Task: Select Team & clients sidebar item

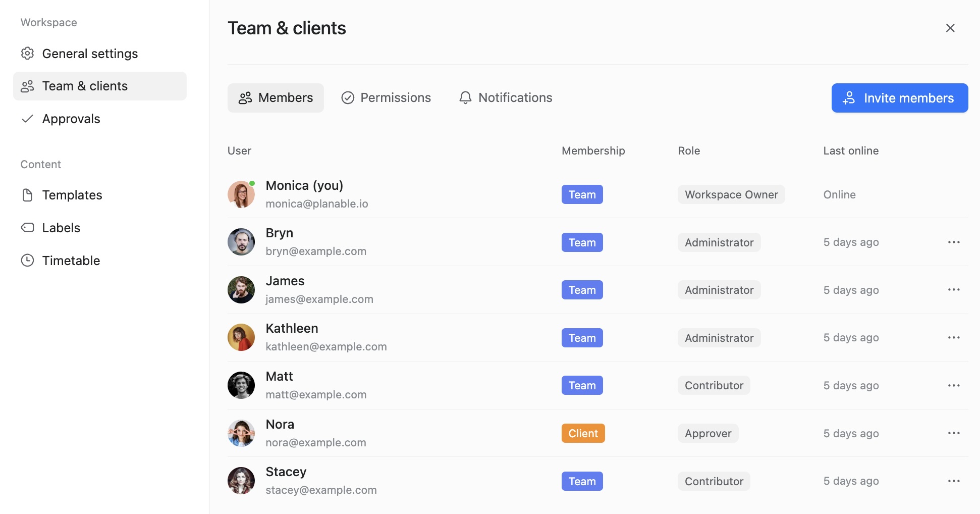Action: click(100, 86)
